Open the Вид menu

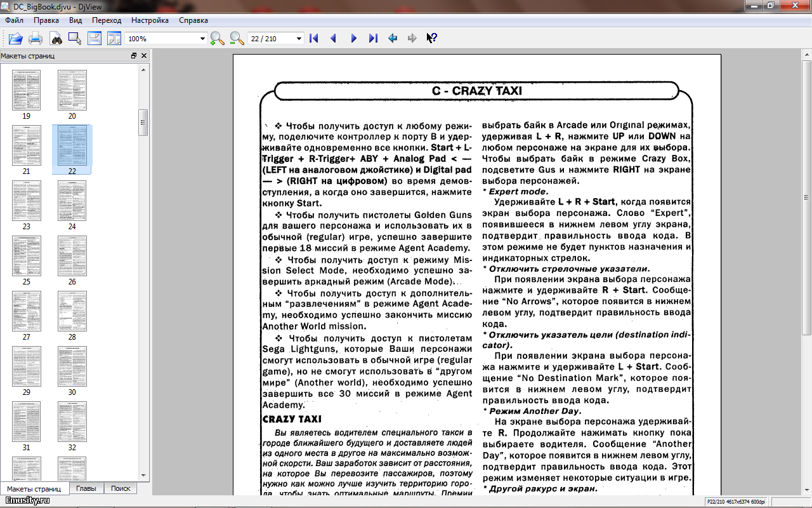point(75,20)
